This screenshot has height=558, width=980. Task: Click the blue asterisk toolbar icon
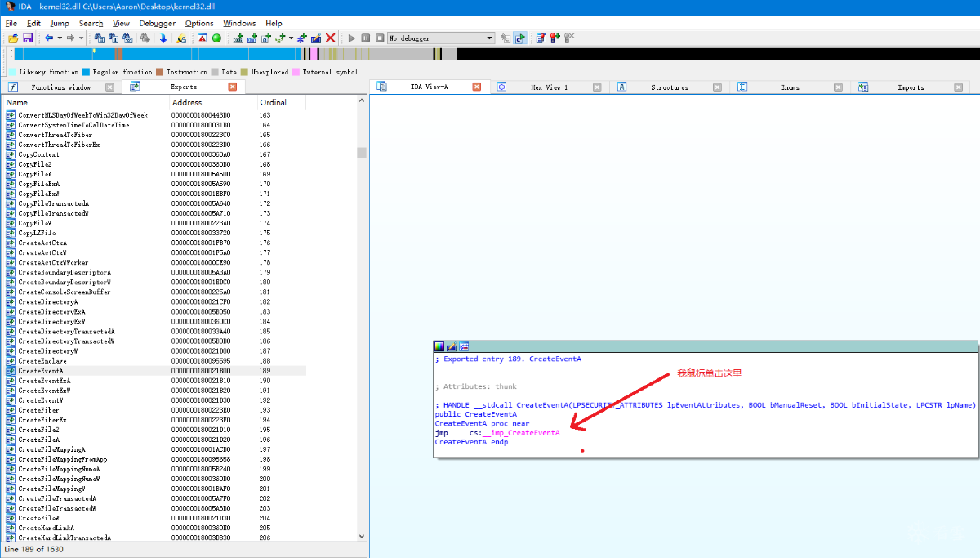point(301,38)
